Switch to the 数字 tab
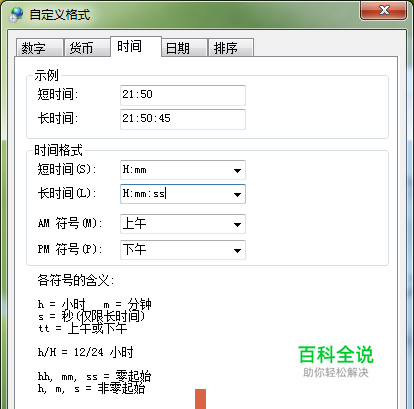The image size is (414, 409). tap(40, 48)
